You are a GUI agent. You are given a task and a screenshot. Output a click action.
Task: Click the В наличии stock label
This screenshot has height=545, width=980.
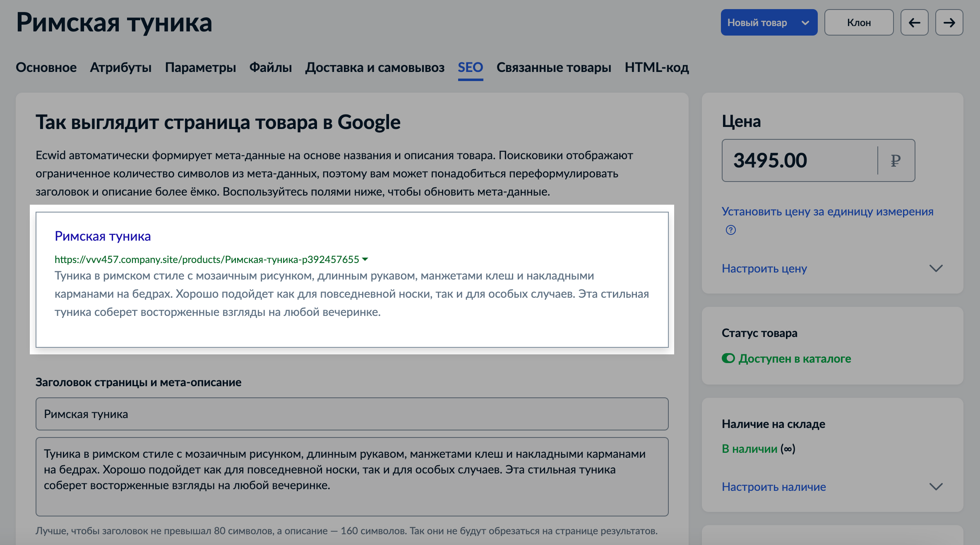click(749, 449)
